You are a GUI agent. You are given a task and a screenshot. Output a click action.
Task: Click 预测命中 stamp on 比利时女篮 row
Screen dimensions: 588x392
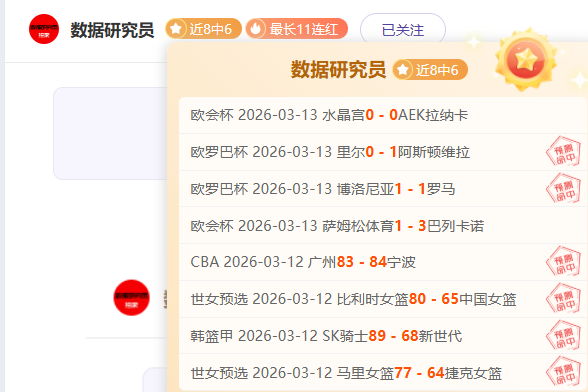(564, 299)
